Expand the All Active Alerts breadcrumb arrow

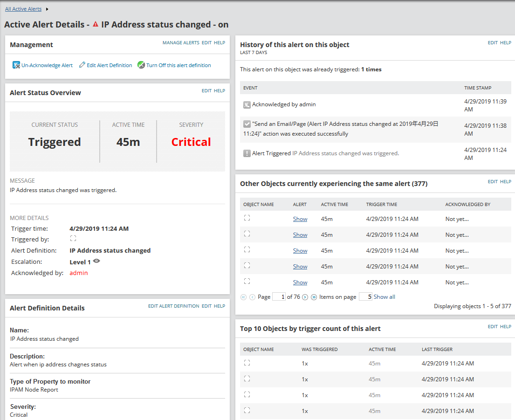[47, 9]
